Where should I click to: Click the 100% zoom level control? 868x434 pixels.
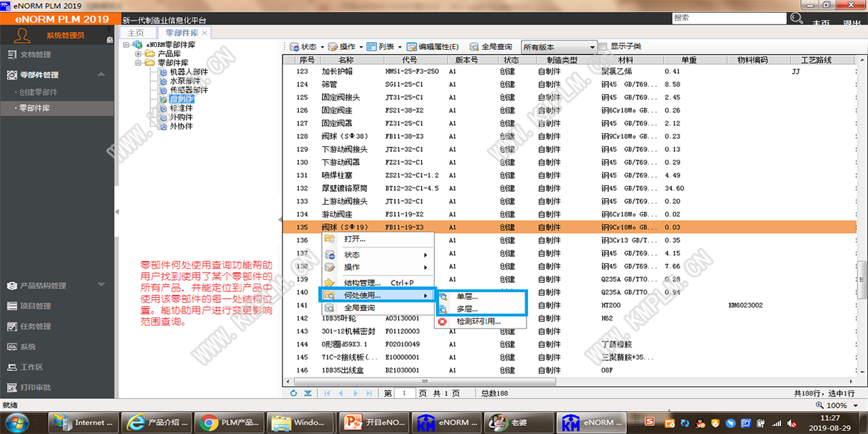click(x=838, y=406)
